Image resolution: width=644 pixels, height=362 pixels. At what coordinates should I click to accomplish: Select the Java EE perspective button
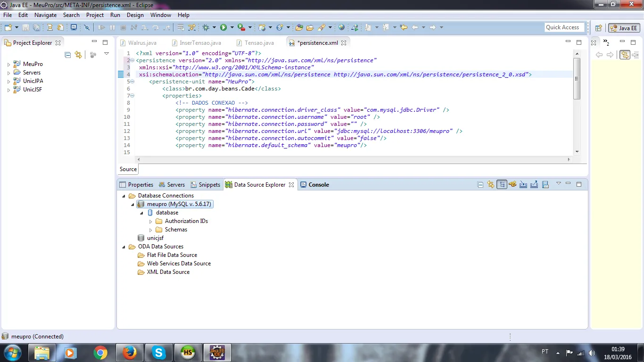[x=624, y=28]
